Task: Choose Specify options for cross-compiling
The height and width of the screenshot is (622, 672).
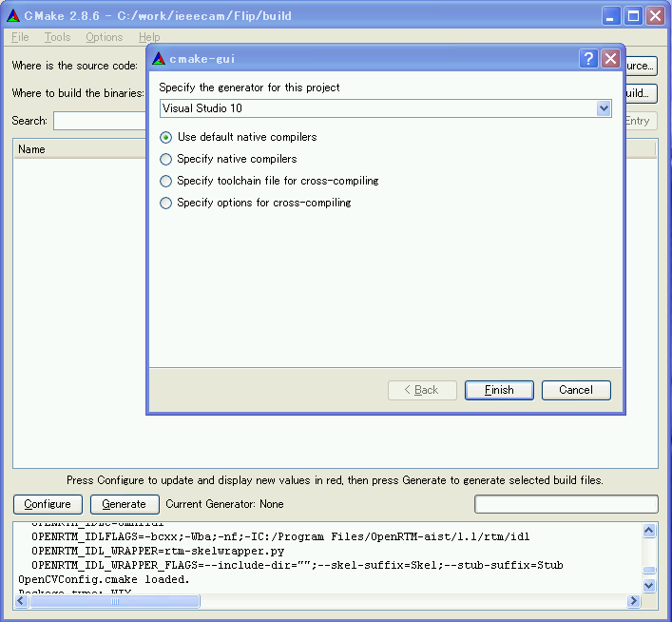Action: pos(256,203)
